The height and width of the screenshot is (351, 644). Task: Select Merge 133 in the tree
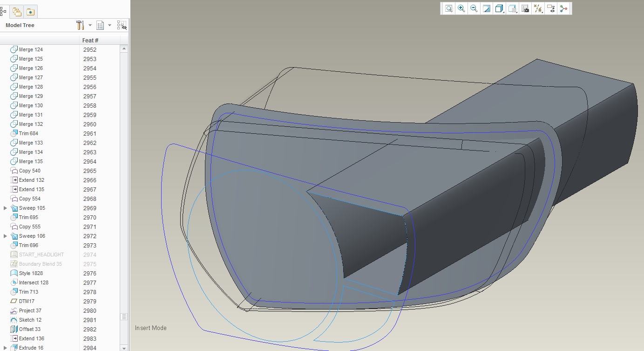point(31,143)
